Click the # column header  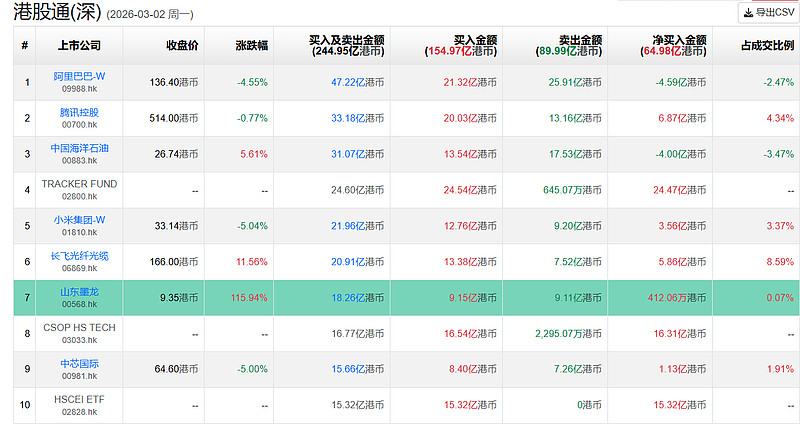24,45
